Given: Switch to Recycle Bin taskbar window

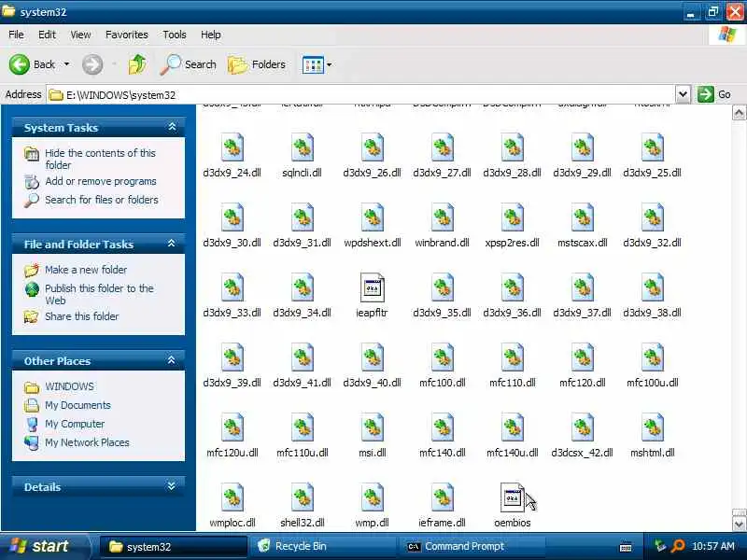Looking at the screenshot, I should (322, 546).
